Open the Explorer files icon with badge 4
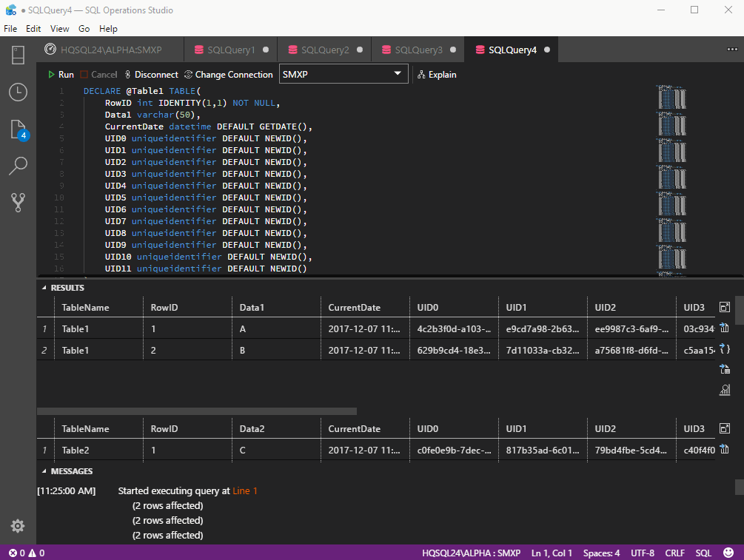This screenshot has height=560, width=744. click(x=19, y=130)
